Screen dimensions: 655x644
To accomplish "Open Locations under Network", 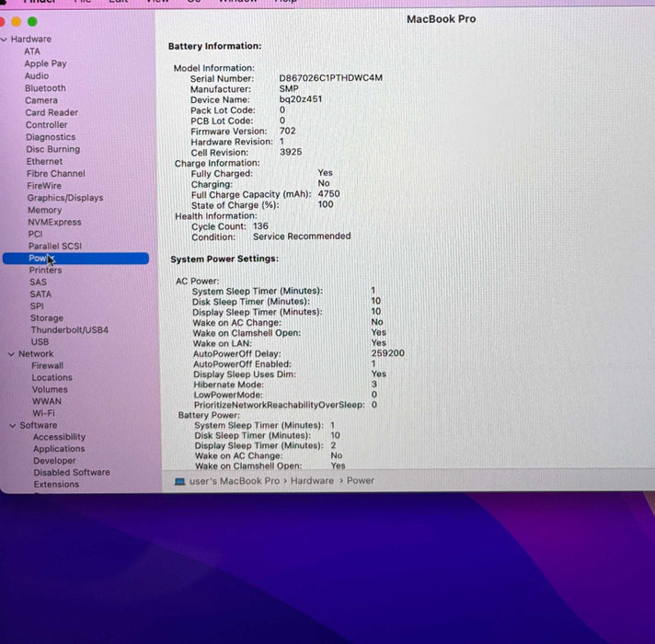I will [x=52, y=377].
